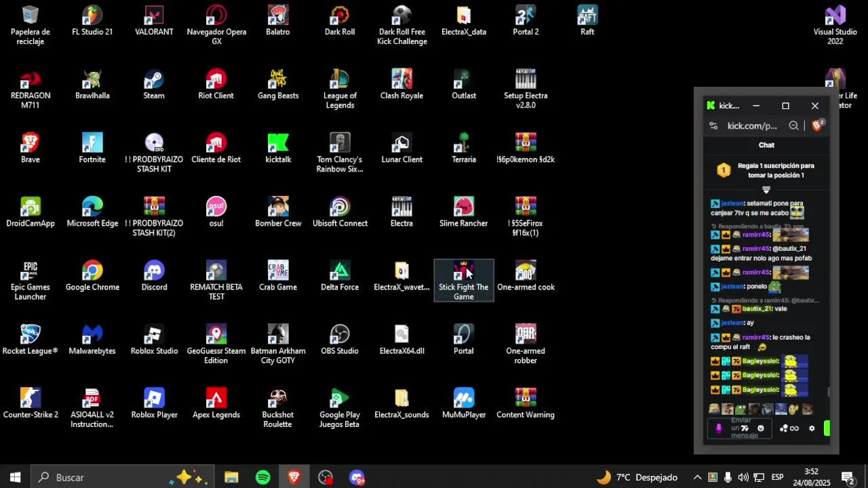Select the Counter-Strike 2 icon

click(31, 403)
